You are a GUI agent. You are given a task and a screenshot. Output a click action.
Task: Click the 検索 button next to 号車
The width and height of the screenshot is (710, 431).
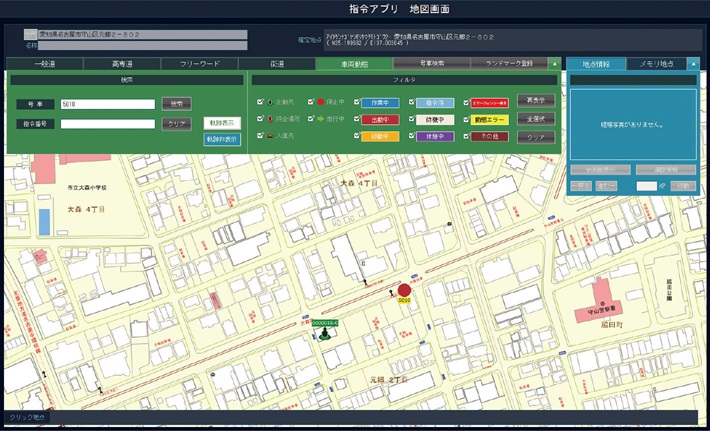177,104
